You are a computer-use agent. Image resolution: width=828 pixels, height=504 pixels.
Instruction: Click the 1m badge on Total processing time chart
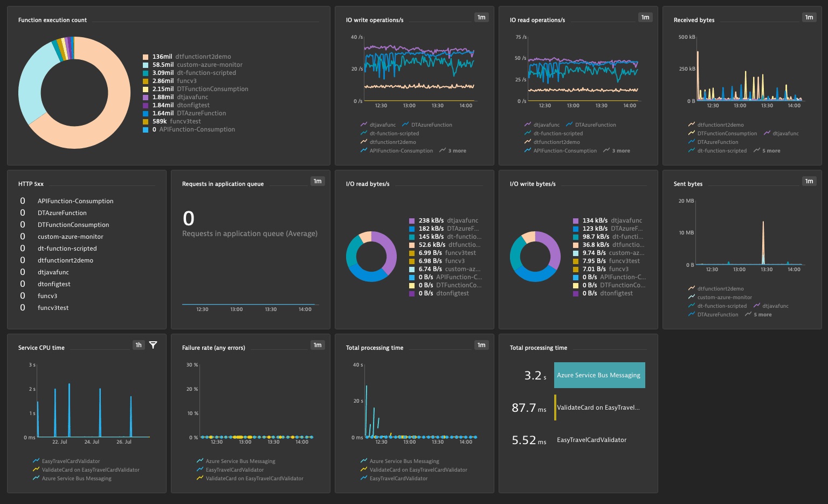(481, 345)
